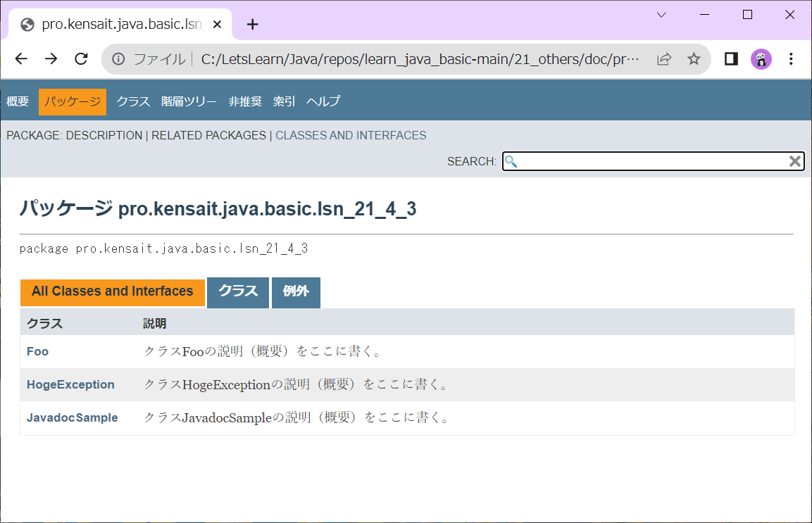
Task: Switch to the クラス filter tab
Action: point(237,292)
